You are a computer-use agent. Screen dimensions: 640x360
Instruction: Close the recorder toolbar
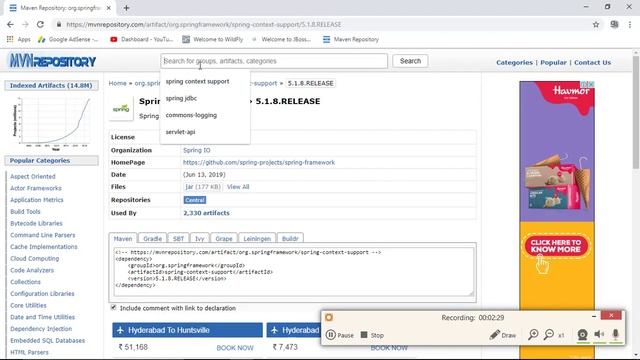tap(611, 315)
